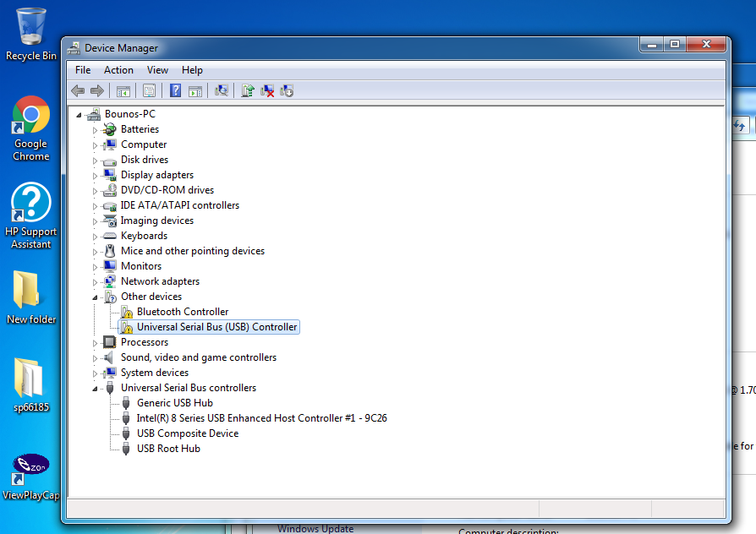This screenshot has width=756, height=534.
Task: Select Bluetooth Controller device
Action: [x=182, y=312]
